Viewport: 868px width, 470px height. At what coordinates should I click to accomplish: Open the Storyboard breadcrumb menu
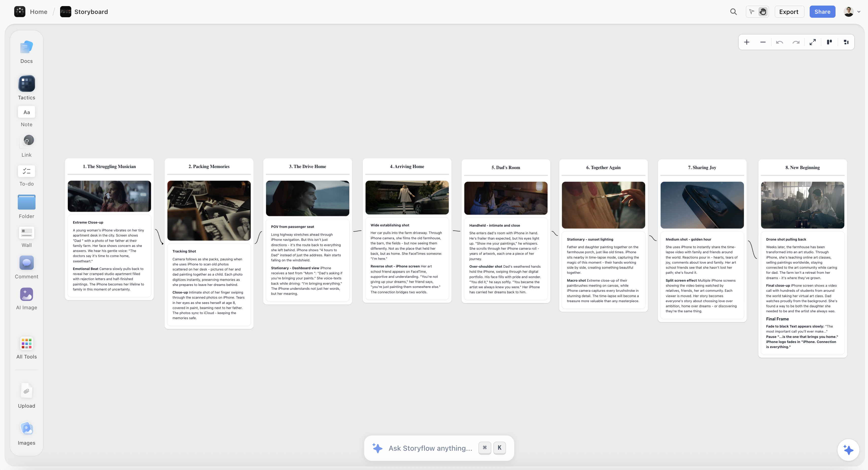click(x=91, y=11)
